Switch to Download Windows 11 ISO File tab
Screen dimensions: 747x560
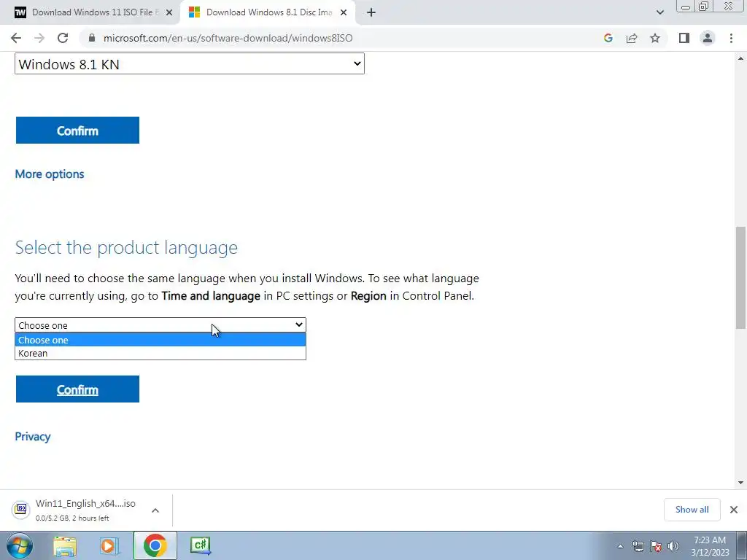pos(90,12)
